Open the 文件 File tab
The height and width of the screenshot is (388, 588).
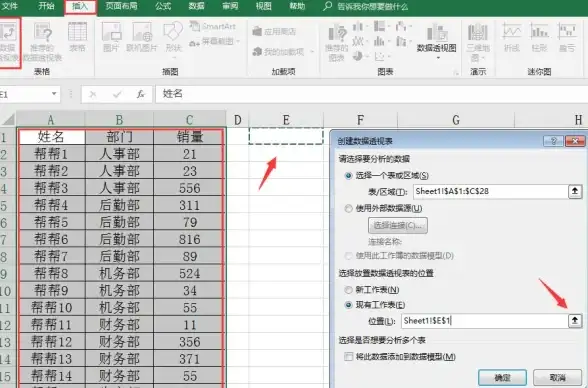click(x=10, y=6)
